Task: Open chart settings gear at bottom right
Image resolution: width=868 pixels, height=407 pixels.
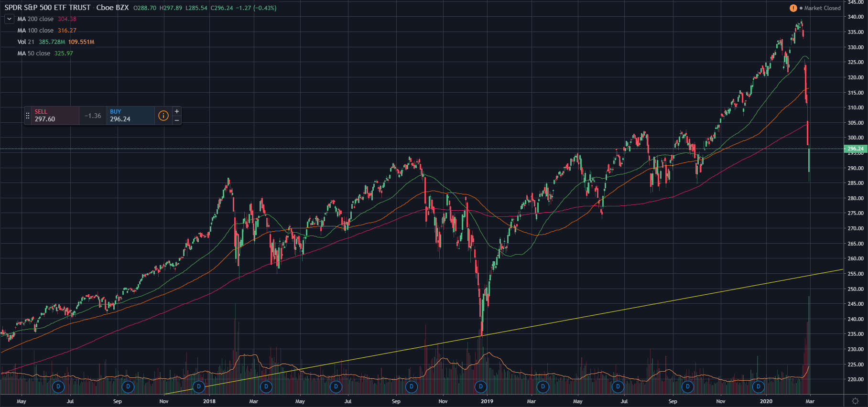Action: click(x=856, y=401)
